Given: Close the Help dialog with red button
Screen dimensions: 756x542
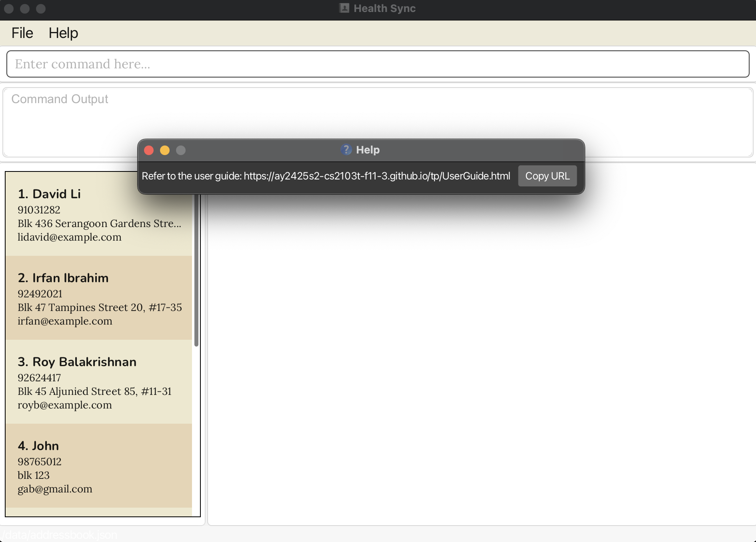Looking at the screenshot, I should 149,150.
